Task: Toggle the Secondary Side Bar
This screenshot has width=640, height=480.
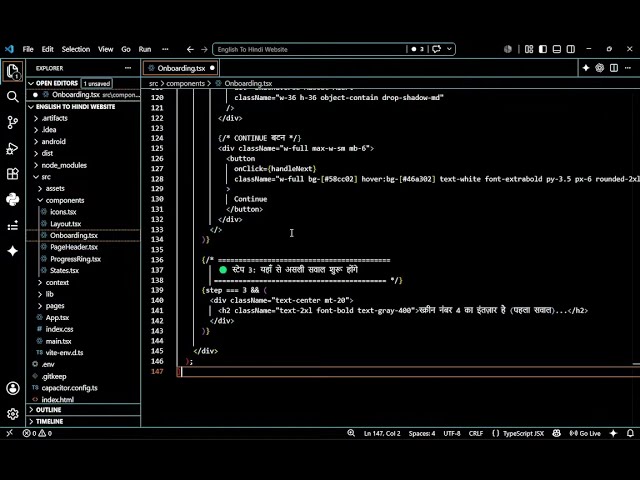Action: point(571,49)
